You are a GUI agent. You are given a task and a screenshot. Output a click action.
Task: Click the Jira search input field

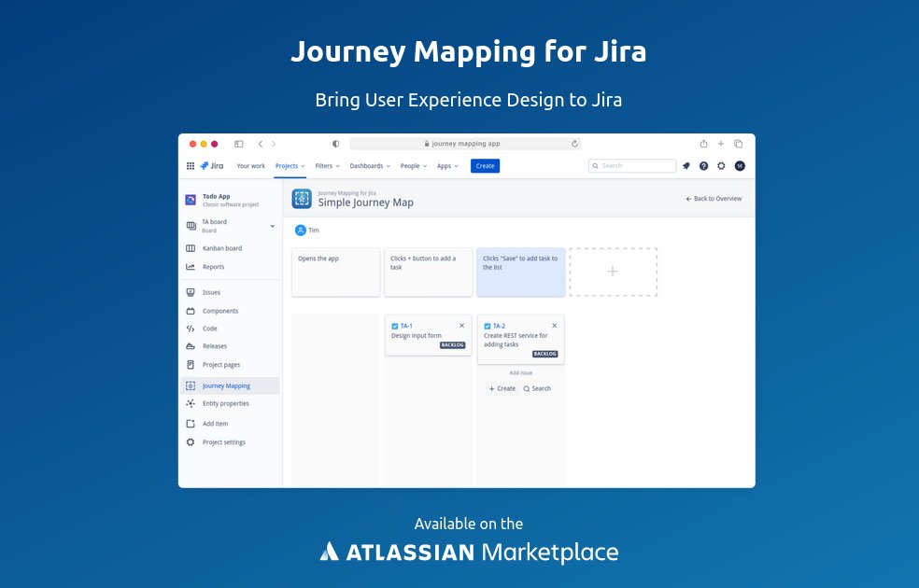[x=631, y=166]
